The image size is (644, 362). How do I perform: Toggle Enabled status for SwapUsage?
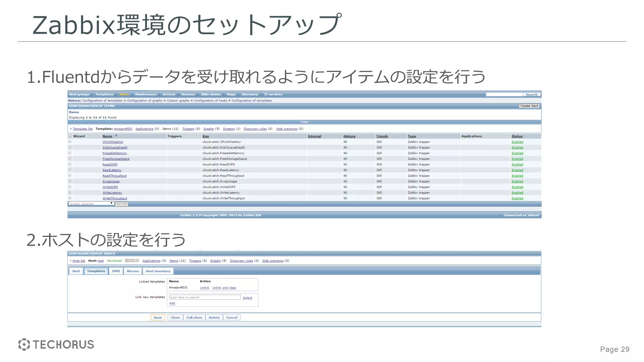coord(517,182)
